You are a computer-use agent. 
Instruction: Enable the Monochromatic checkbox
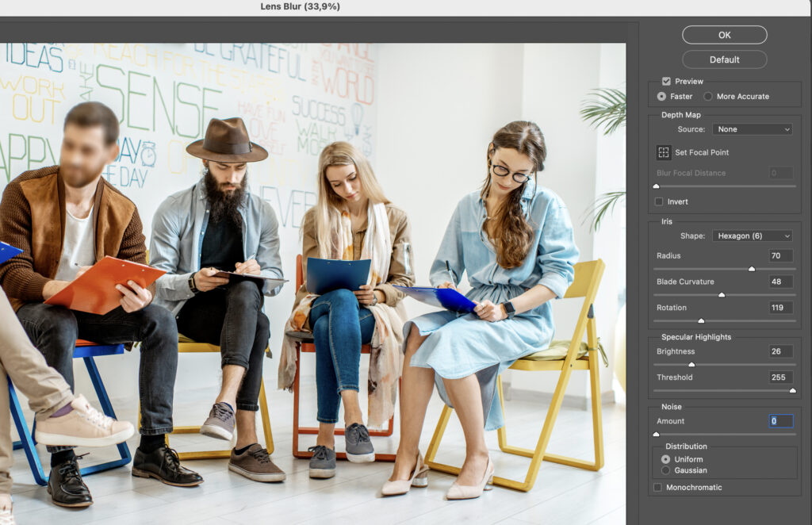point(657,487)
